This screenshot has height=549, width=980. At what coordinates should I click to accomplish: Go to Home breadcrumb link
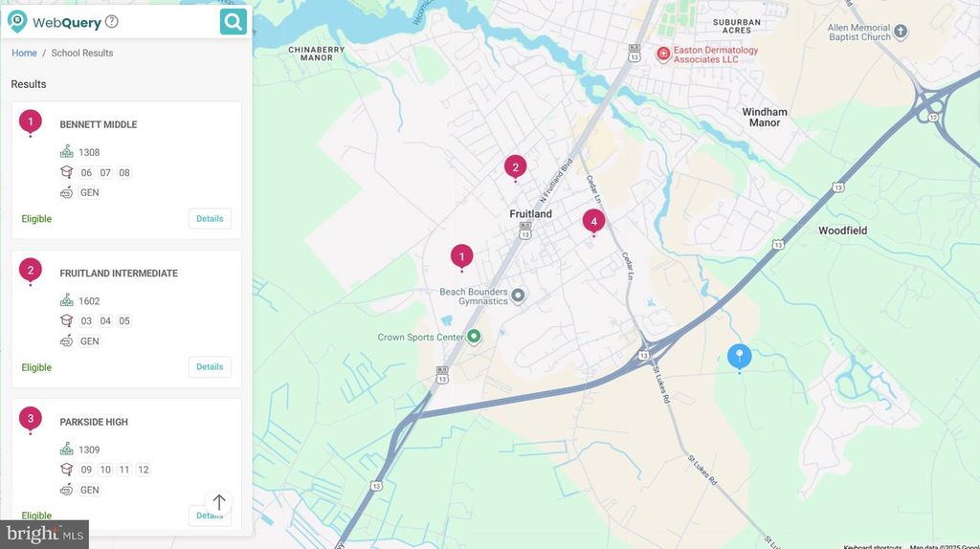click(x=24, y=54)
